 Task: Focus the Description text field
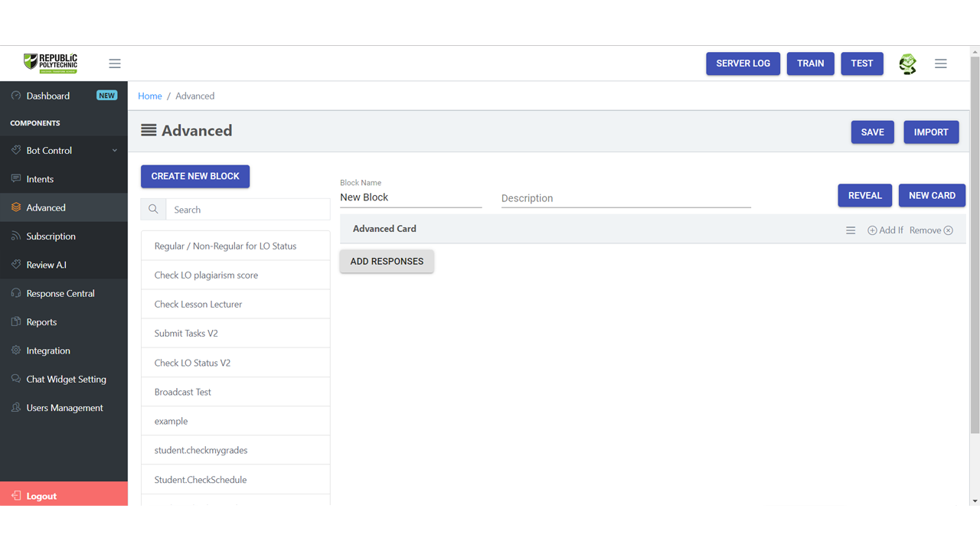click(x=626, y=198)
